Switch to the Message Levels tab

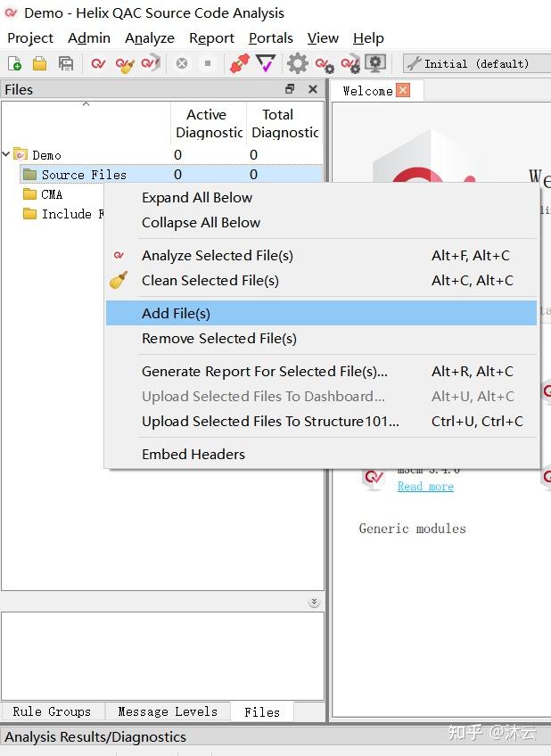pyautogui.click(x=168, y=711)
